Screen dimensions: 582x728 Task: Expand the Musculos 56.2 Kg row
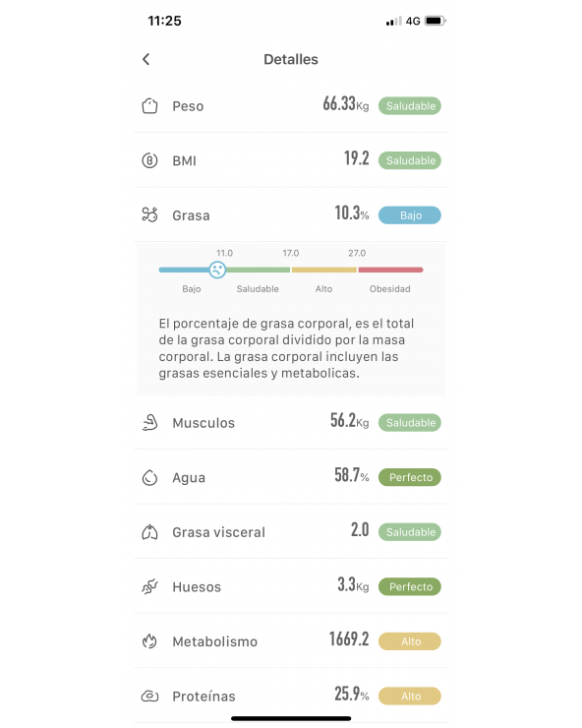pos(291,422)
